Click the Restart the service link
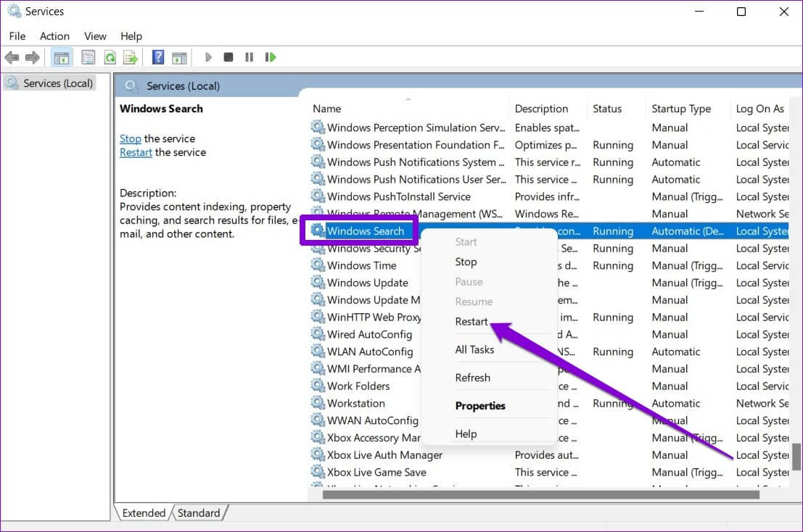The image size is (803, 532). (x=136, y=152)
